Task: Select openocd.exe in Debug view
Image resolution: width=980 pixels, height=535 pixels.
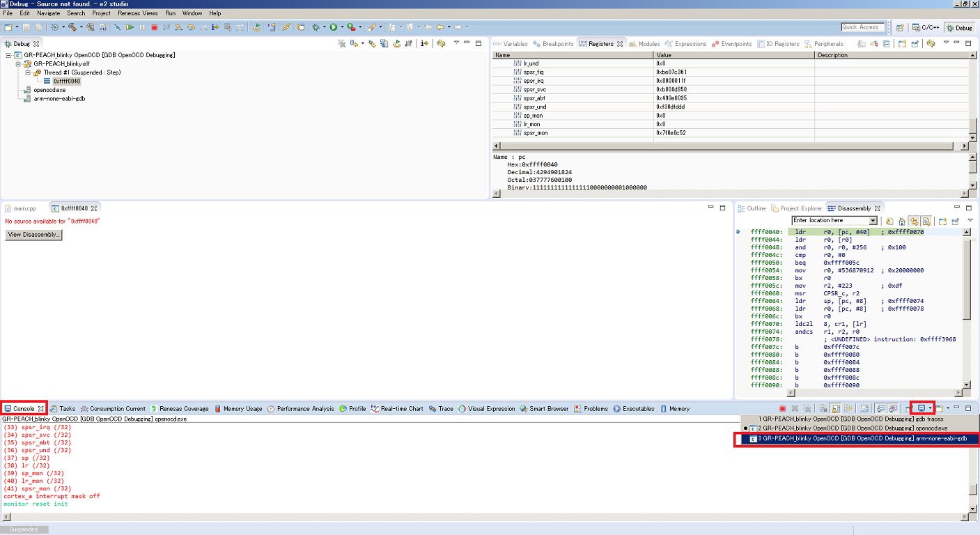Action: click(x=49, y=90)
